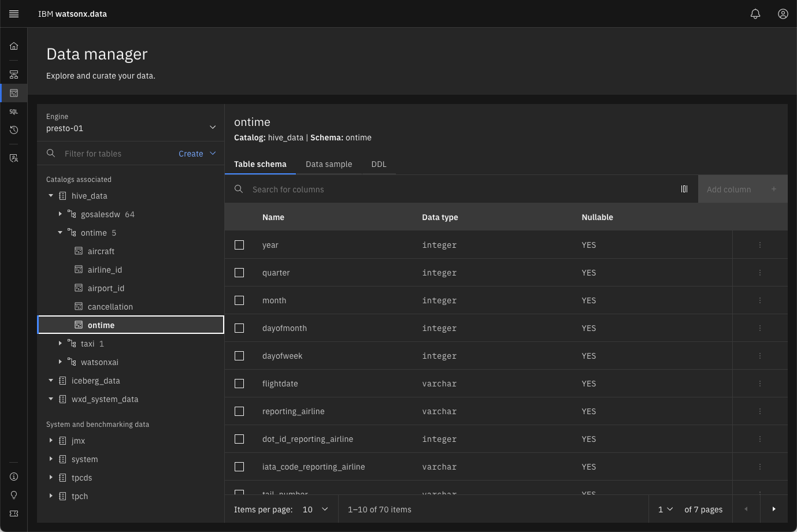Go to Home in the sidebar
Viewport: 797px width, 532px height.
coord(14,46)
